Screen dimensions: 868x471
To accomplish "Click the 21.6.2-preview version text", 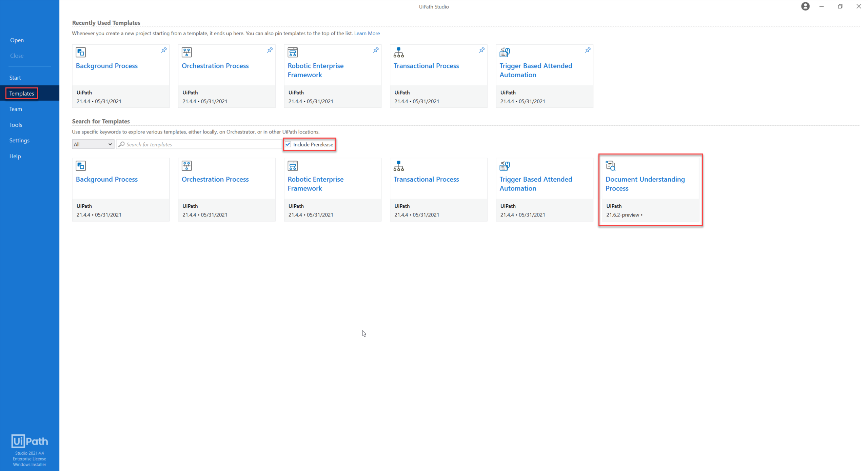I will (623, 215).
